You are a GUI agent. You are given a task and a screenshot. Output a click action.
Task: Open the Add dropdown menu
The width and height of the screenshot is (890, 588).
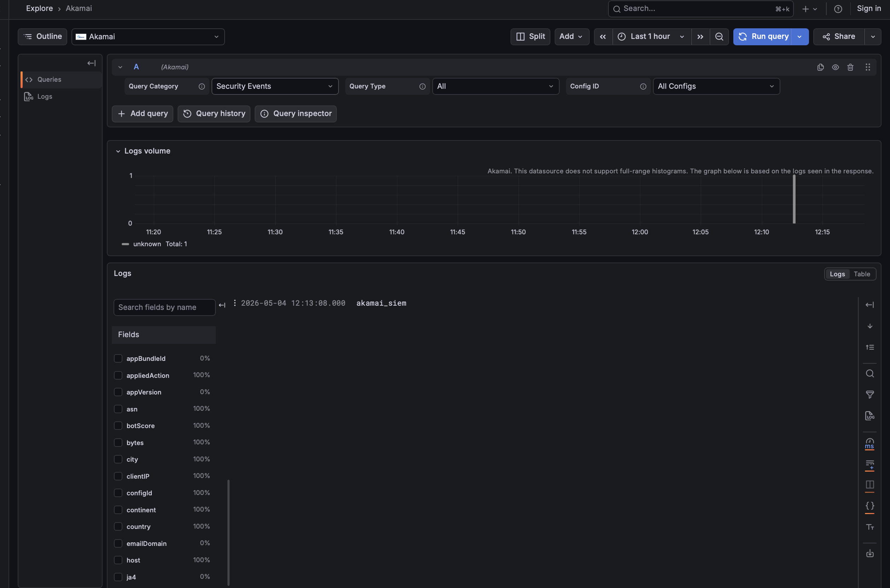[572, 37]
